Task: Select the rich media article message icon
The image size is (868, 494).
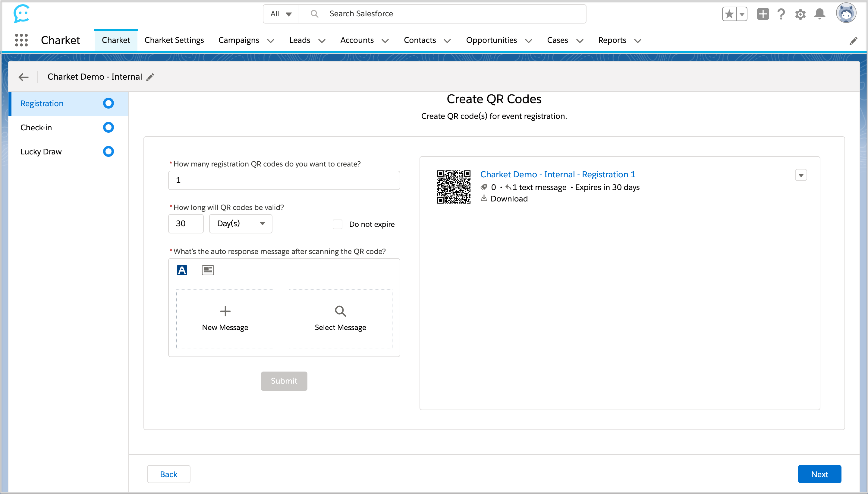Action: pos(207,270)
